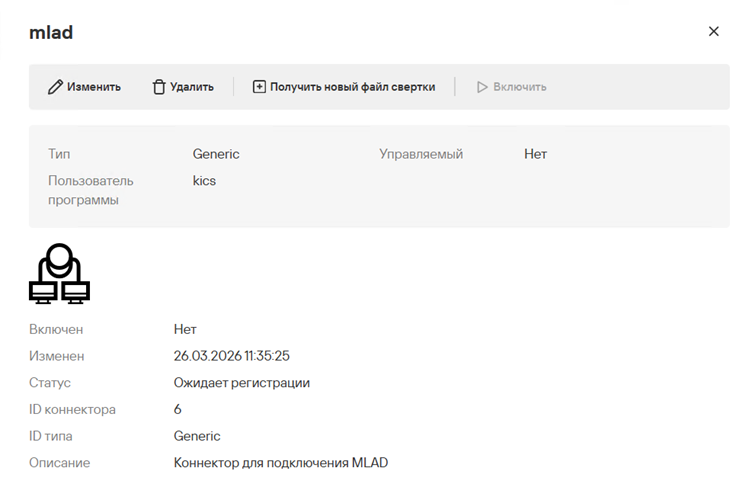Click the Generic value next to ID типа
755x500 pixels.
pyautogui.click(x=197, y=436)
